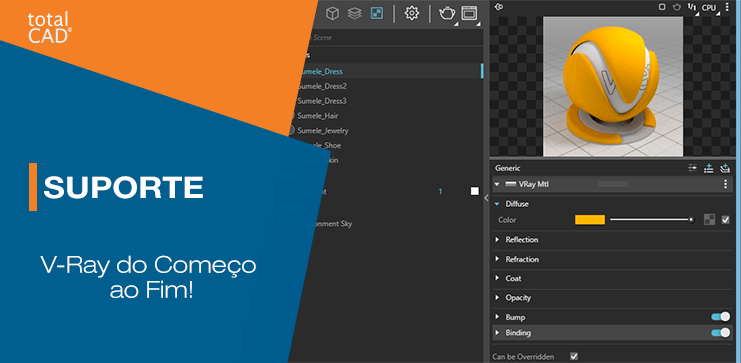Click the small teapot preview render icon

(677, 7)
